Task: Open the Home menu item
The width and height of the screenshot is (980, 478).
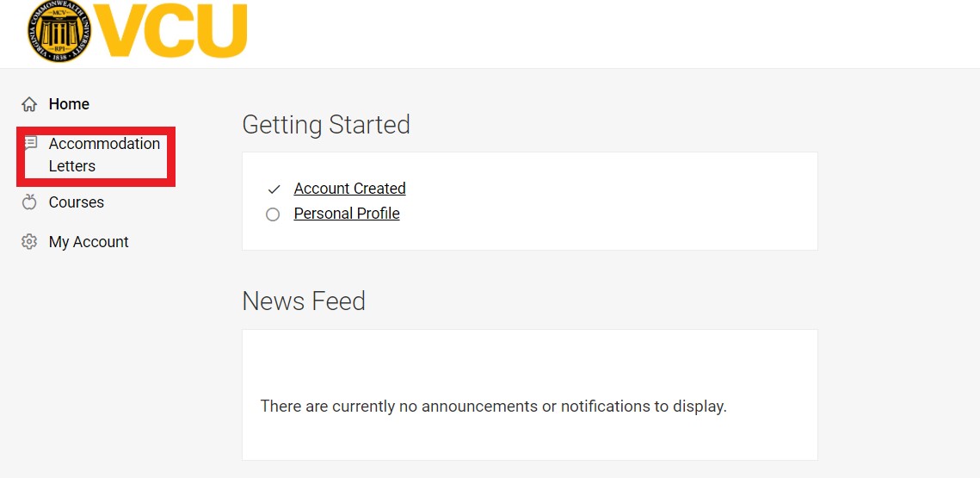Action: coord(69,104)
